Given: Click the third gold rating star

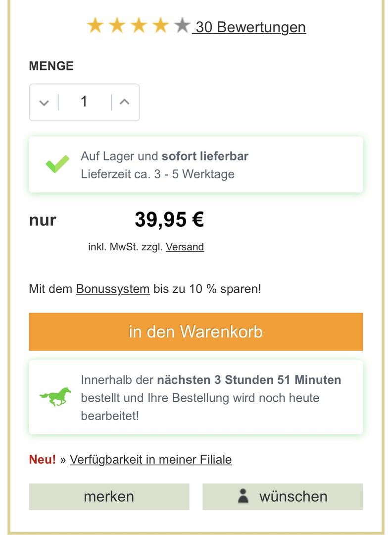Looking at the screenshot, I should click(x=139, y=25).
